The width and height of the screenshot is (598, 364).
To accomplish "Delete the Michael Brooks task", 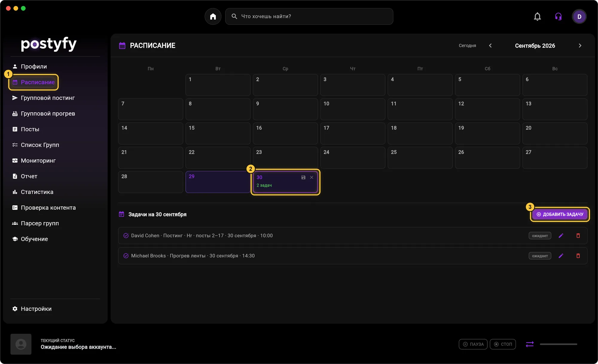I will point(578,256).
